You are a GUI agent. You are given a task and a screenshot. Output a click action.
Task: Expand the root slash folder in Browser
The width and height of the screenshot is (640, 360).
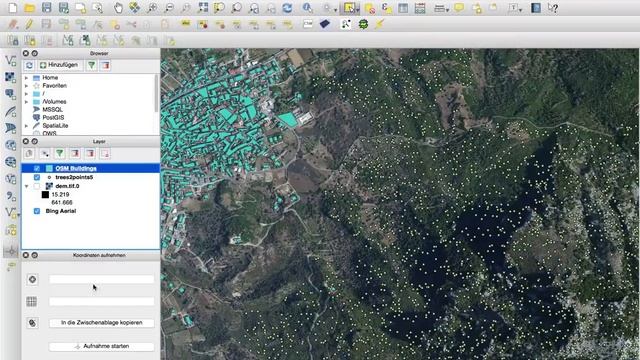tap(27, 93)
